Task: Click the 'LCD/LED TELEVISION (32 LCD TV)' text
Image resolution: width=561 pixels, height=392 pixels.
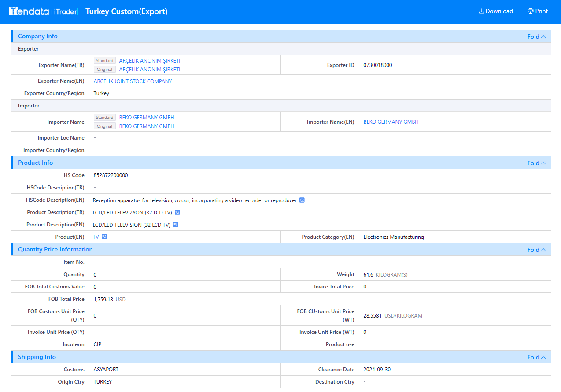Action: (132, 225)
